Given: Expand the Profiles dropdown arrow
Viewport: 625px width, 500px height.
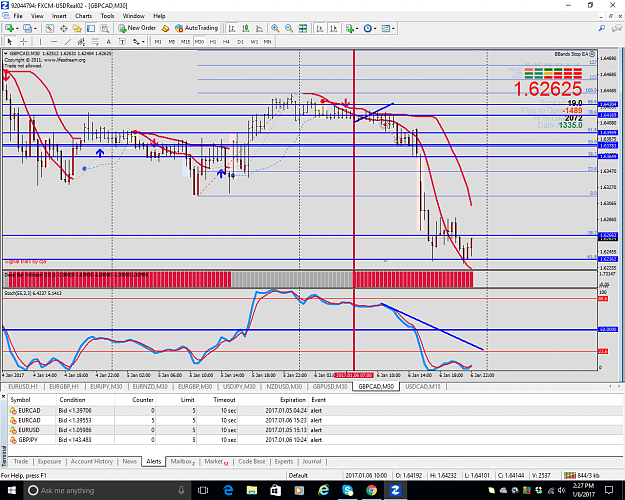Looking at the screenshot, I should (x=35, y=28).
